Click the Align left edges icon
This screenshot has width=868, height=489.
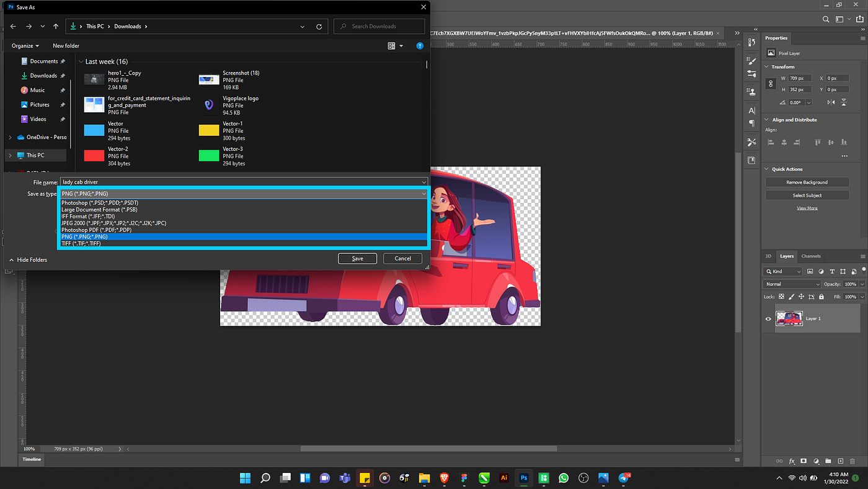[771, 142]
